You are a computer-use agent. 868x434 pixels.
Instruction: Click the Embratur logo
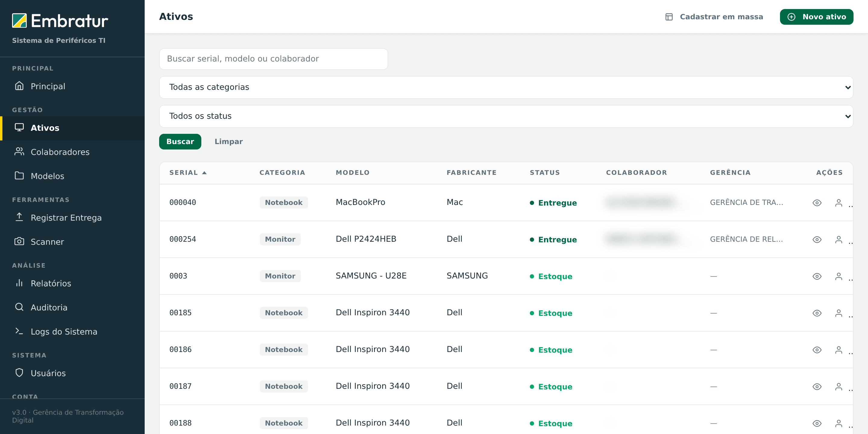[60, 21]
